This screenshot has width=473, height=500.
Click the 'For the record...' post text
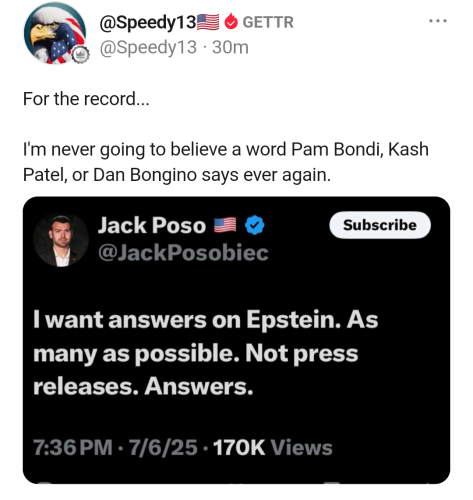click(86, 99)
